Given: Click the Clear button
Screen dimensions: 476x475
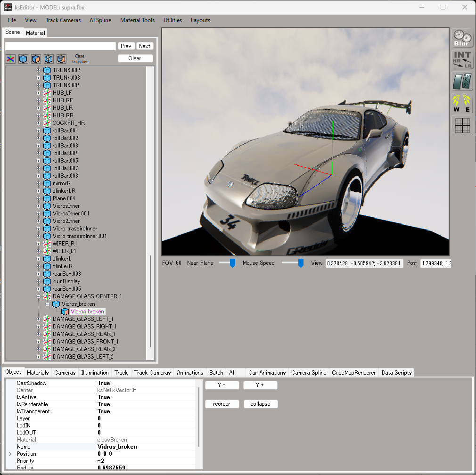Looking at the screenshot, I should point(135,58).
